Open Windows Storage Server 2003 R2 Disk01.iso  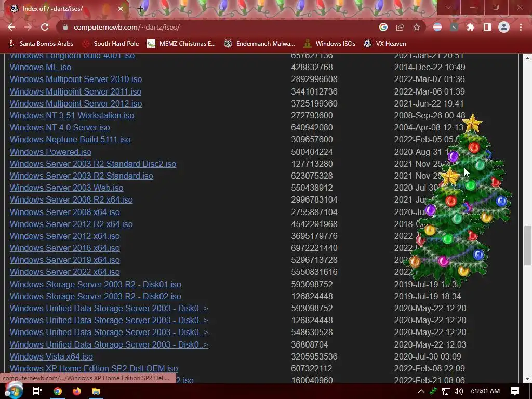[x=96, y=284]
